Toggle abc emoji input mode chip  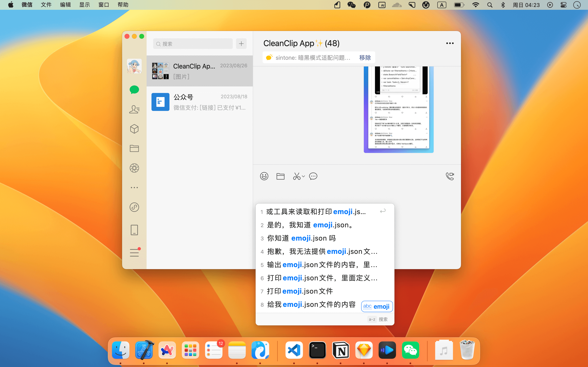tap(377, 306)
